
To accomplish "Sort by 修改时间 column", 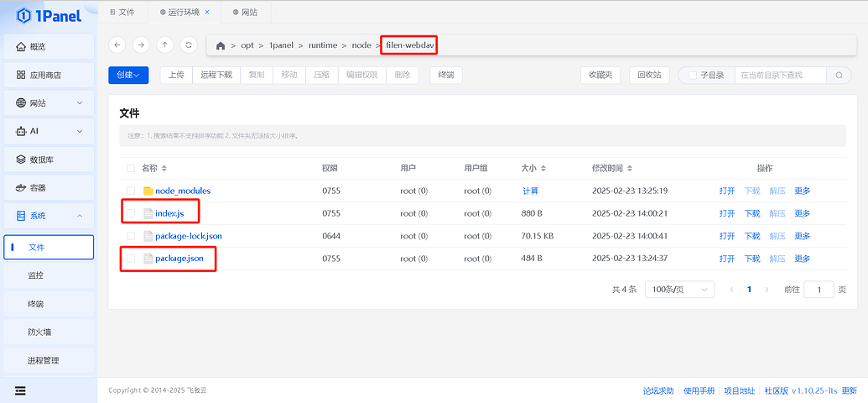I will [630, 168].
